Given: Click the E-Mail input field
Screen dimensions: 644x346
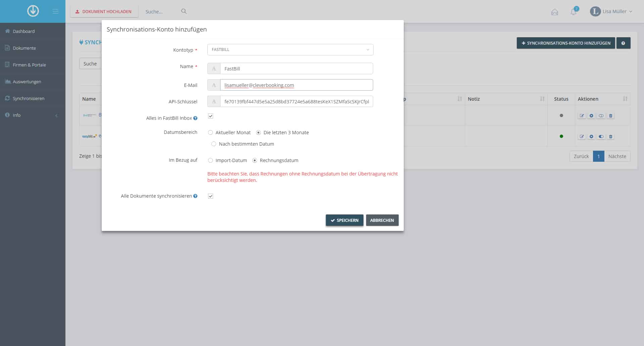Looking at the screenshot, I should point(296,85).
